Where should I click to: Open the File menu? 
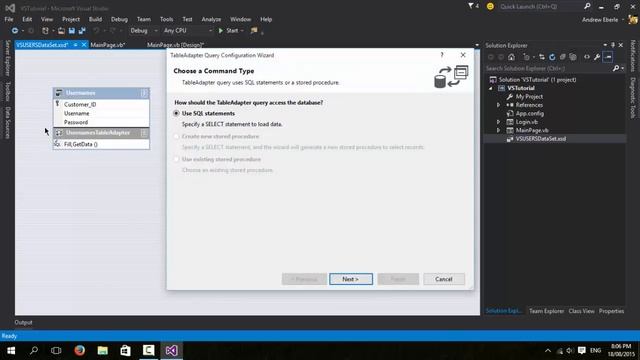tap(9, 19)
